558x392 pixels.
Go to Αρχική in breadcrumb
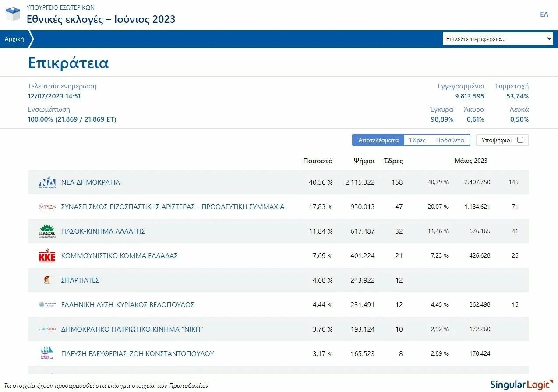click(14, 39)
